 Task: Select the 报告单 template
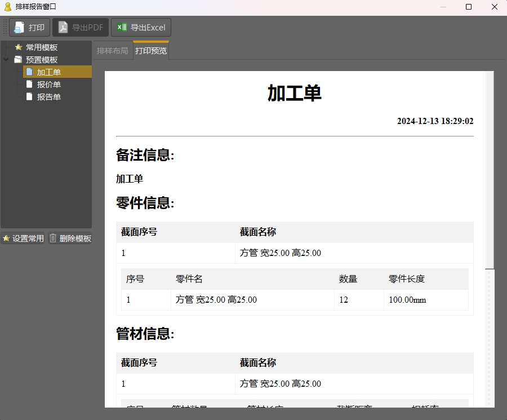pos(49,97)
